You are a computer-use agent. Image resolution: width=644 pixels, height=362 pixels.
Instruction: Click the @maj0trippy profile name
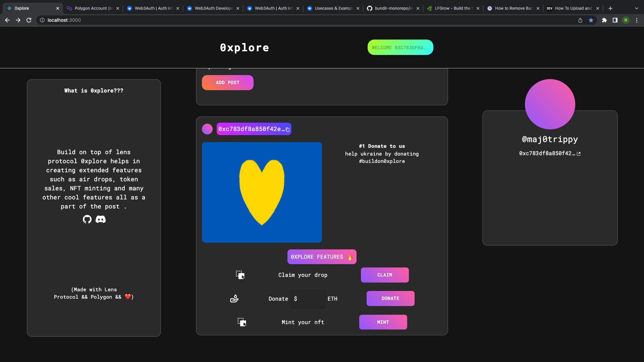[x=550, y=139]
